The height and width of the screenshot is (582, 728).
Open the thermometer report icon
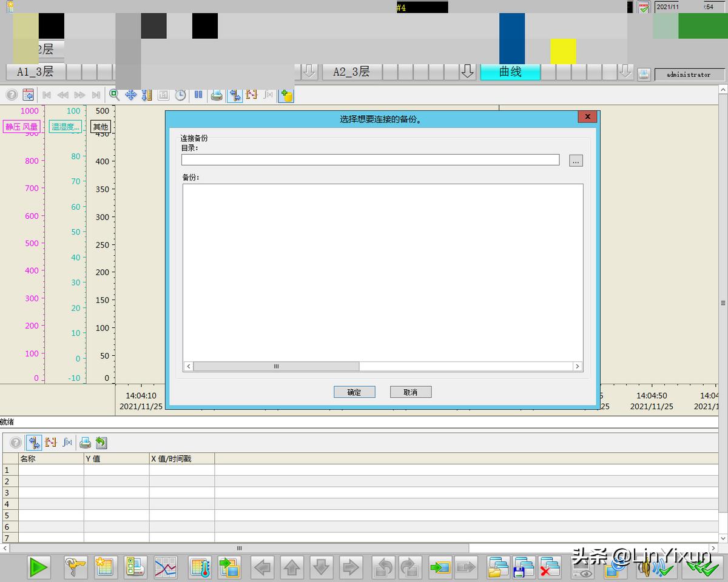coord(200,567)
